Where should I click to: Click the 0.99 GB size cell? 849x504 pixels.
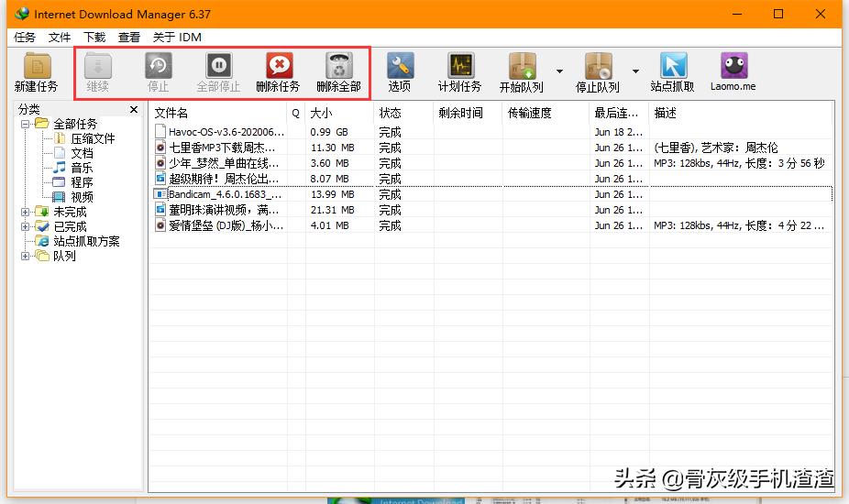tap(328, 132)
